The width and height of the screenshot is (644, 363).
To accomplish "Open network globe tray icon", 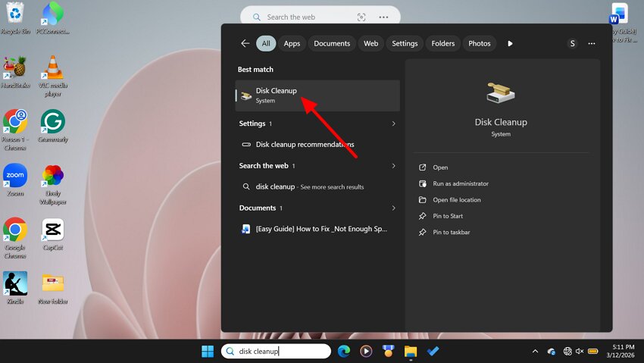I will 567,351.
